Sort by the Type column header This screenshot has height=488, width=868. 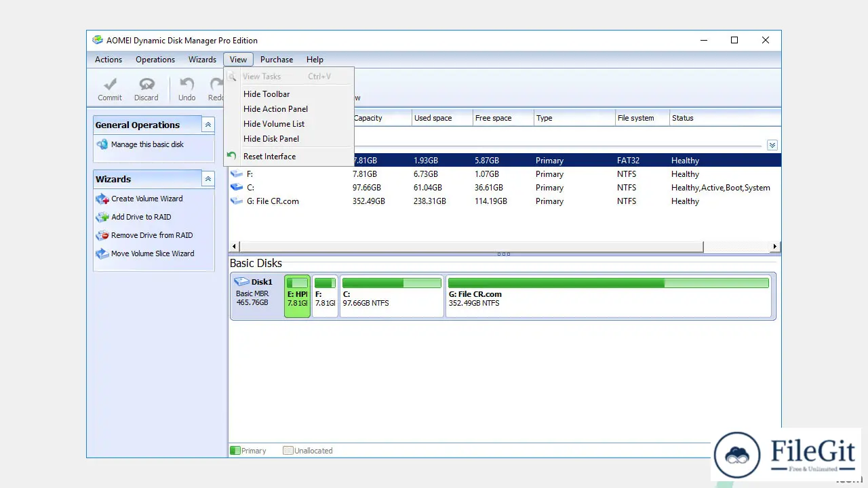coord(574,118)
